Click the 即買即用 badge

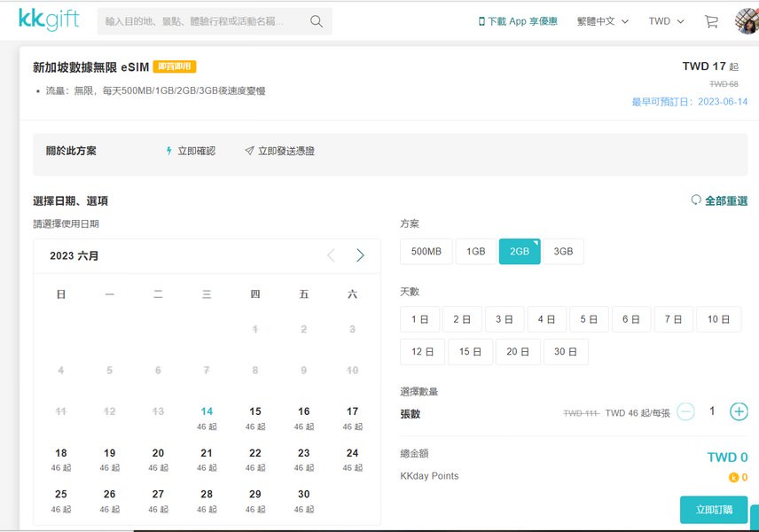tap(175, 66)
